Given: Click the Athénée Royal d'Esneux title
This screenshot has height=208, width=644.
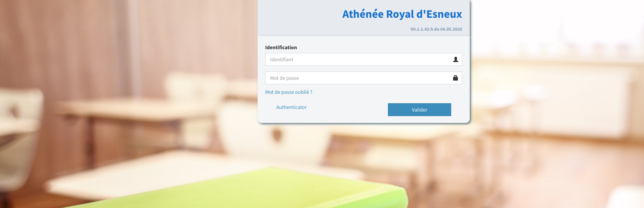Looking at the screenshot, I should tap(402, 14).
